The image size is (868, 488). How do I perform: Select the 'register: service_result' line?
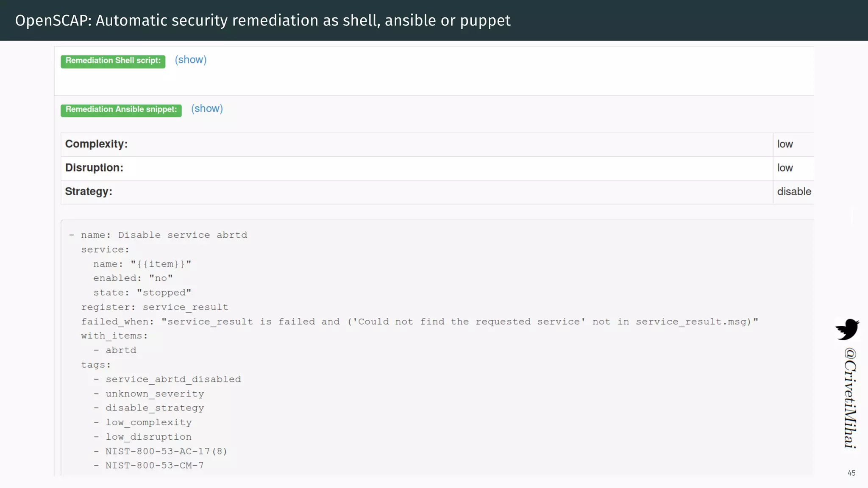155,307
